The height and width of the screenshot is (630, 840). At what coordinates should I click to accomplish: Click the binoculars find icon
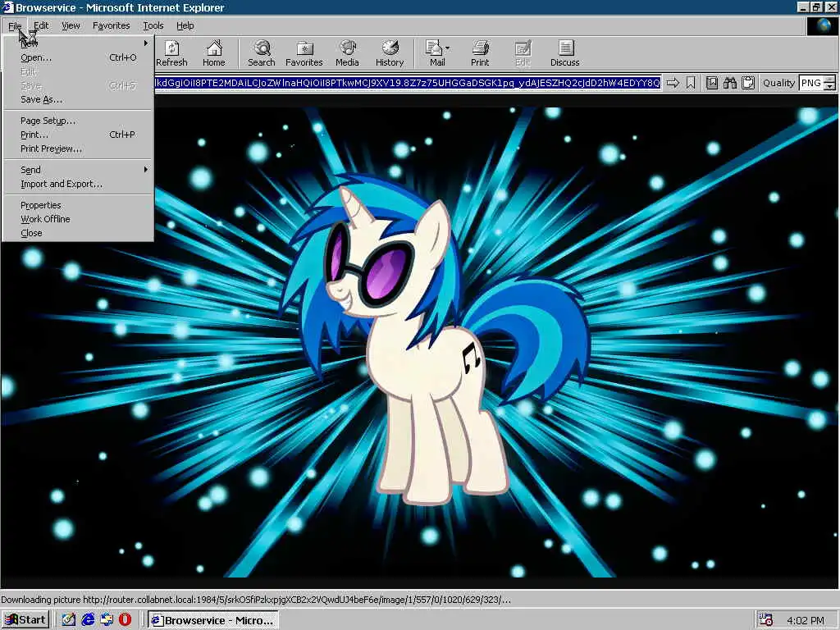tap(730, 83)
